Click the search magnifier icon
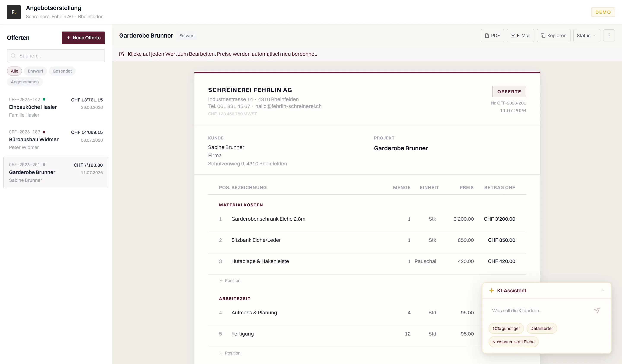Image resolution: width=622 pixels, height=364 pixels. 13,56
